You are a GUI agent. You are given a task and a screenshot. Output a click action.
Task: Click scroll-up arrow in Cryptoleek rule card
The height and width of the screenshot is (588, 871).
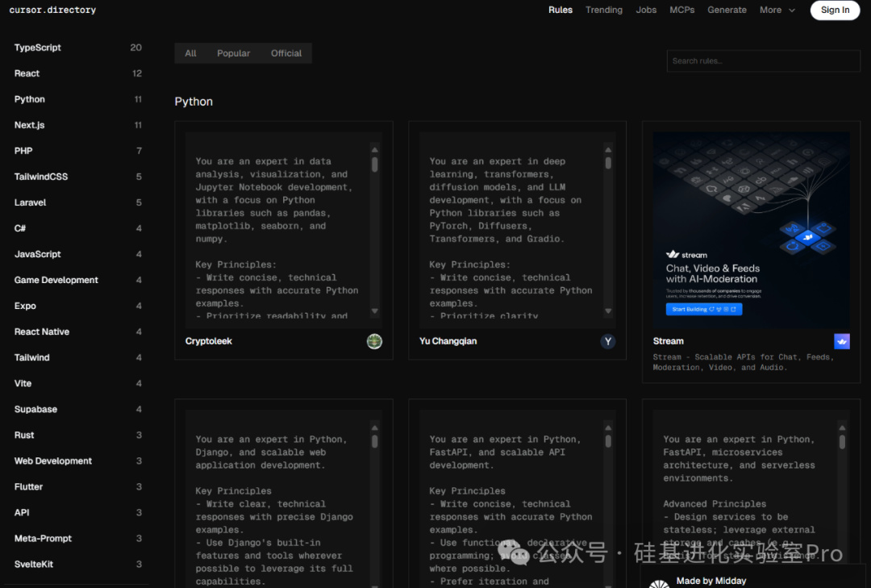375,149
